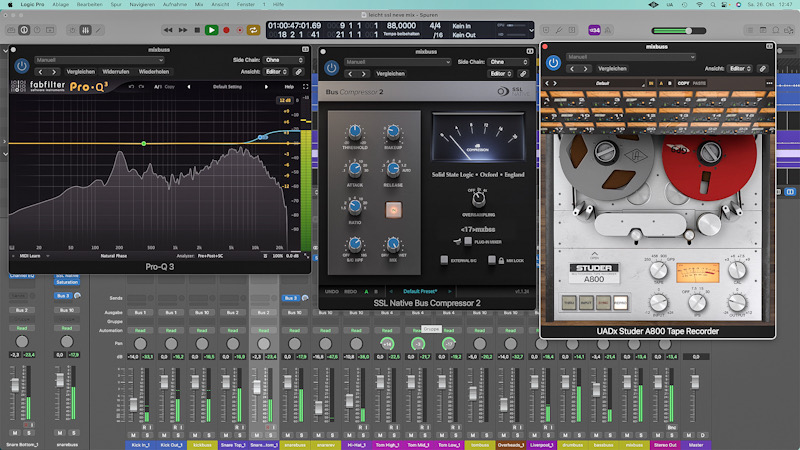The width and height of the screenshot is (800, 450).
Task: Click the purple count-in 1234 button
Action: (x=594, y=30)
